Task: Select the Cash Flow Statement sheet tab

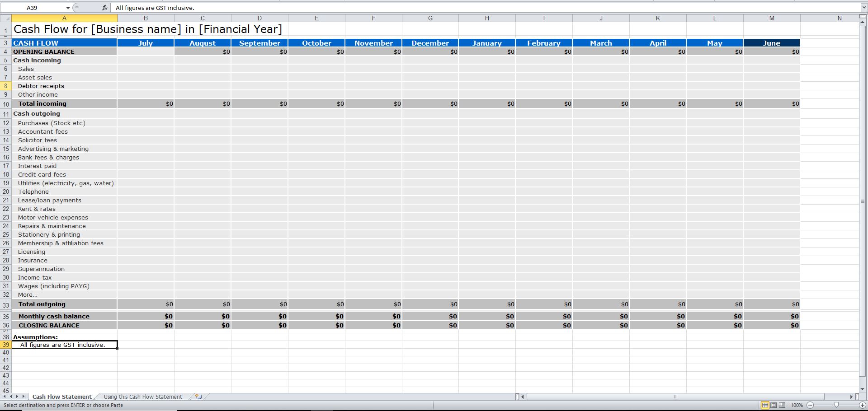Action: pos(62,397)
